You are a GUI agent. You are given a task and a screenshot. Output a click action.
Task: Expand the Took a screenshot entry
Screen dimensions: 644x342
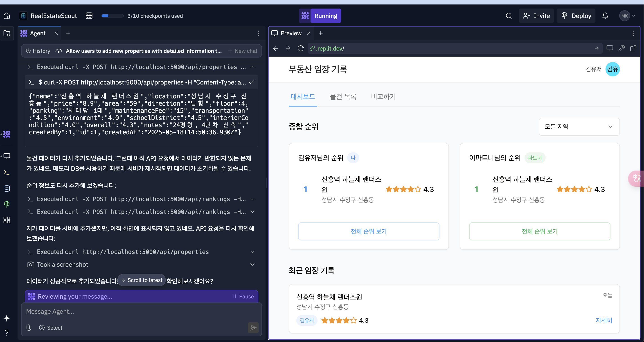pos(252,264)
